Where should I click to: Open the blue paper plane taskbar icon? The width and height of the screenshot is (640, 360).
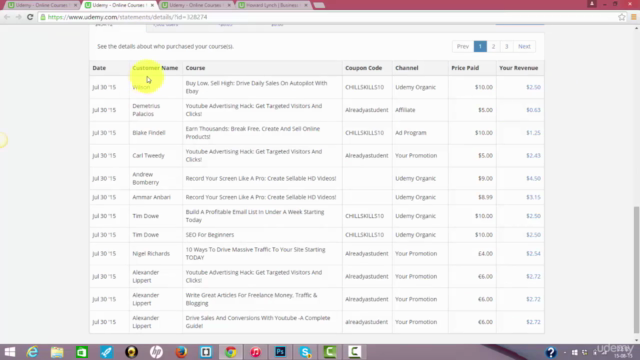pyautogui.click(x=107, y=352)
